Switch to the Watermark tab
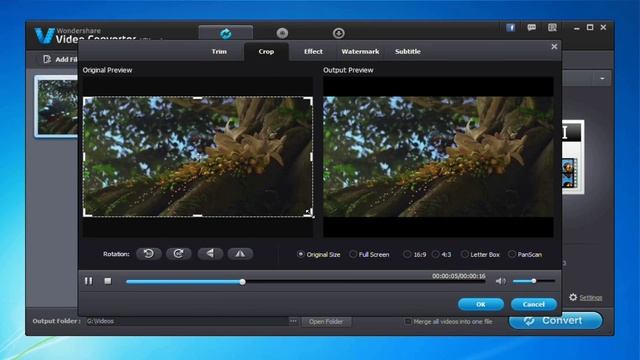 (x=360, y=51)
